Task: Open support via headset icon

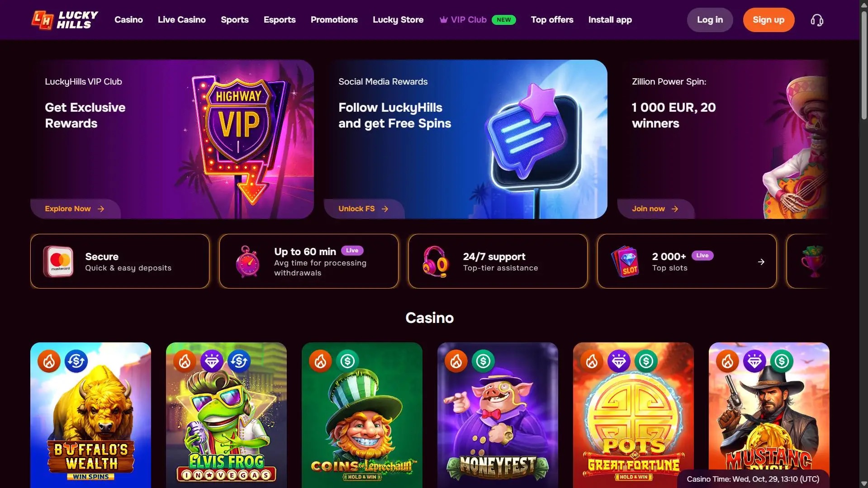Action: coord(817,20)
